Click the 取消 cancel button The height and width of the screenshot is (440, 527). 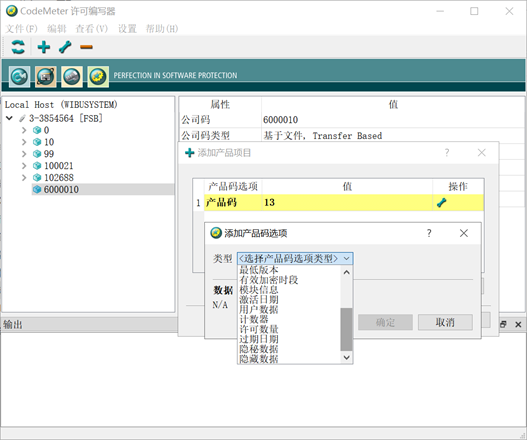(x=445, y=322)
